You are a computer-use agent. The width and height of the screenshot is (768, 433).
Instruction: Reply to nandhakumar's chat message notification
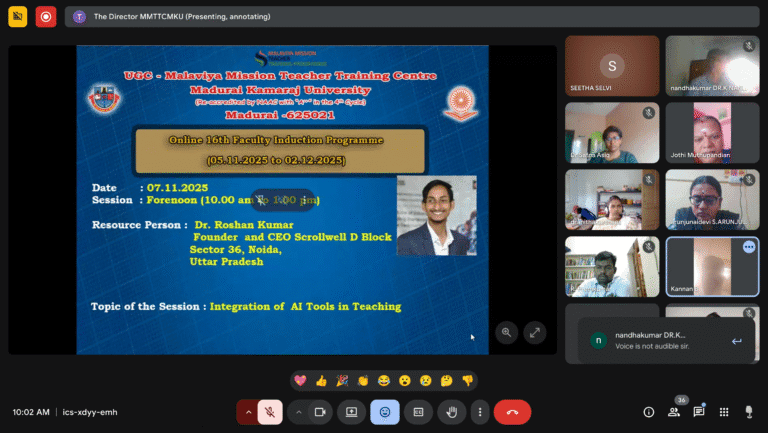[736, 341]
